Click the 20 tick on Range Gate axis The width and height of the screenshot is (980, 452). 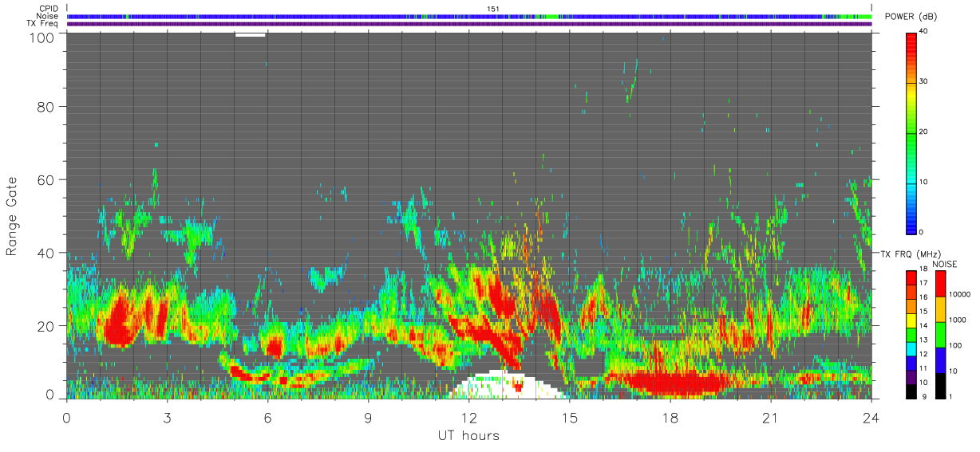(x=45, y=326)
